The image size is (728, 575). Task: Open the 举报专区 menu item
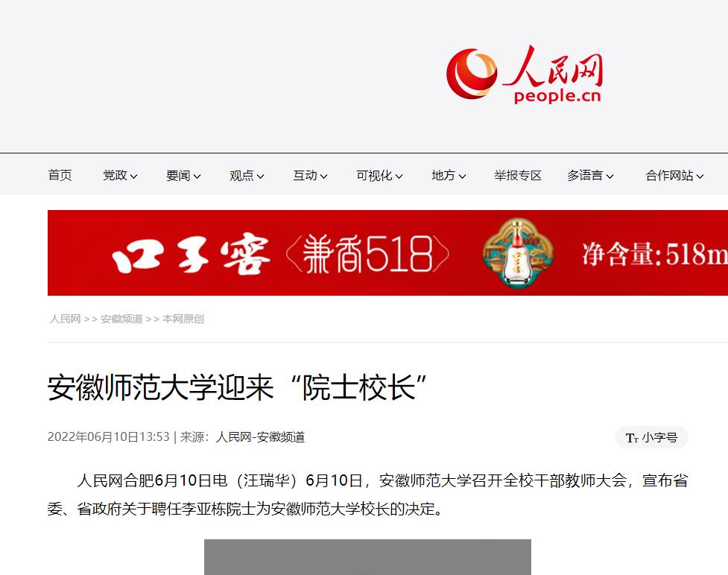pyautogui.click(x=518, y=176)
